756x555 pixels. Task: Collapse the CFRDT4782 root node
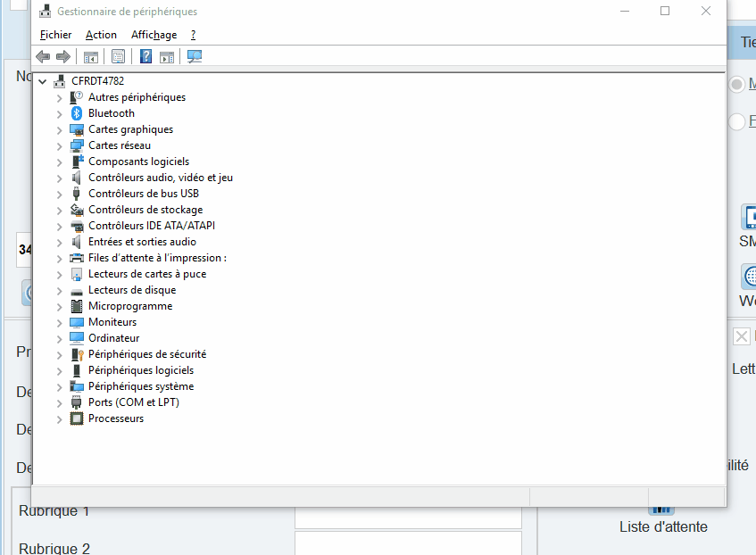tap(43, 81)
